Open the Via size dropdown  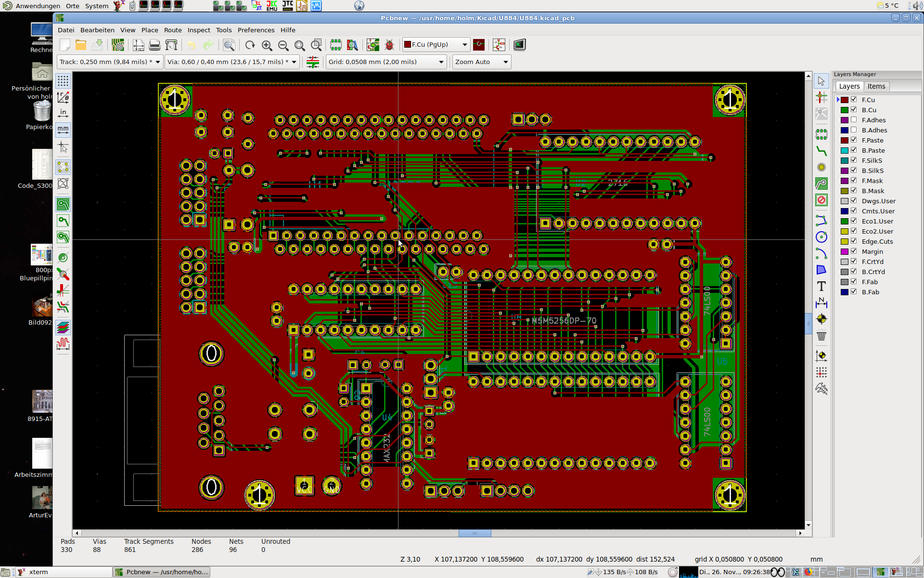coord(232,62)
